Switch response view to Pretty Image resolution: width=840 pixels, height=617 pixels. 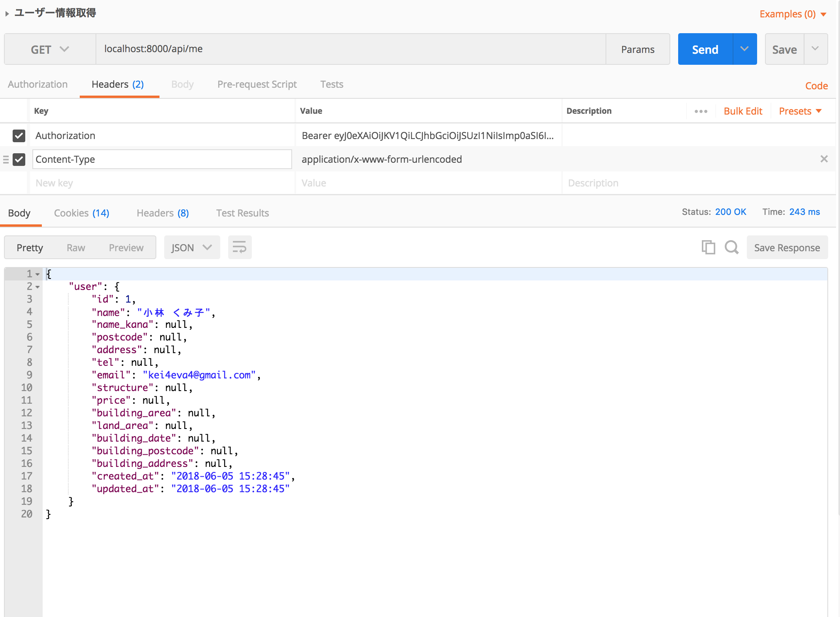(30, 248)
